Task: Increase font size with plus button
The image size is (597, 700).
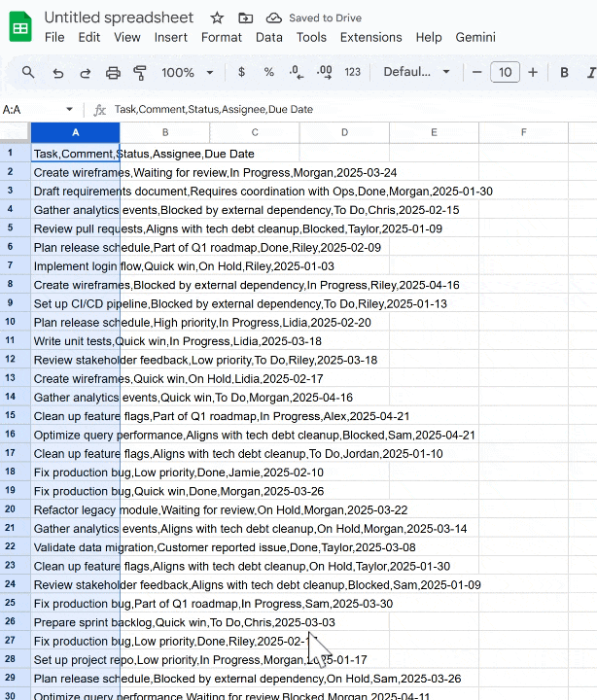Action: 533,73
